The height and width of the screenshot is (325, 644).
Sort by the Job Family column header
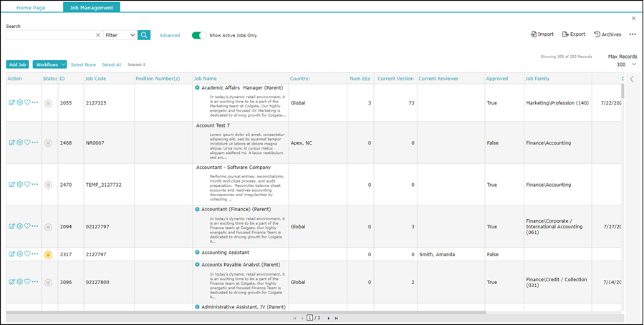(x=537, y=78)
